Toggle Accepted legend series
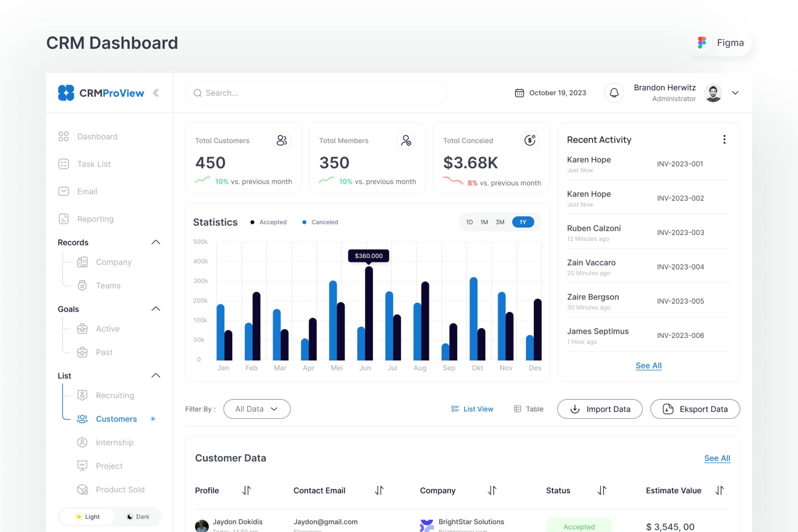This screenshot has height=532, width=798. [x=268, y=222]
